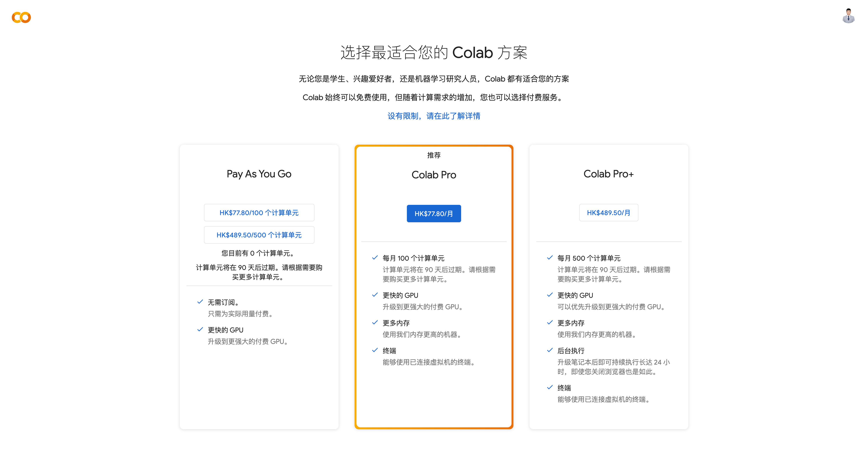Click the text 可以优先升级到更强大的付费 GPU。

pos(612,306)
